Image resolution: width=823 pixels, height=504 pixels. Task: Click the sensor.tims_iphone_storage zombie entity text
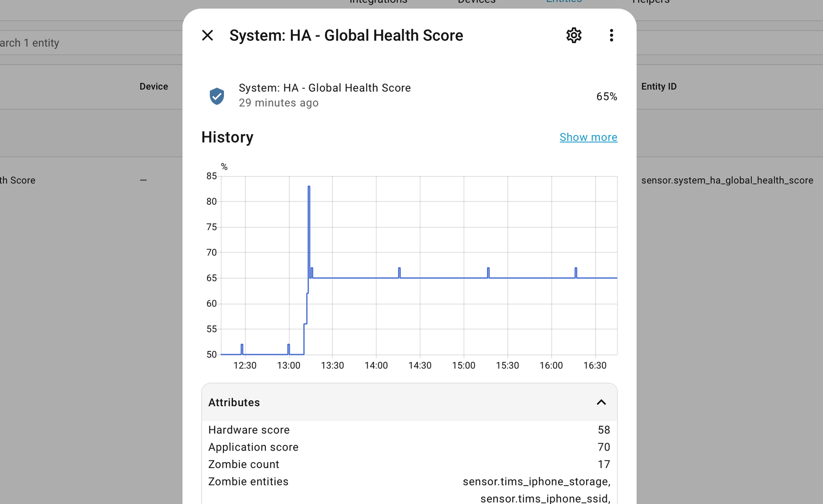click(536, 482)
